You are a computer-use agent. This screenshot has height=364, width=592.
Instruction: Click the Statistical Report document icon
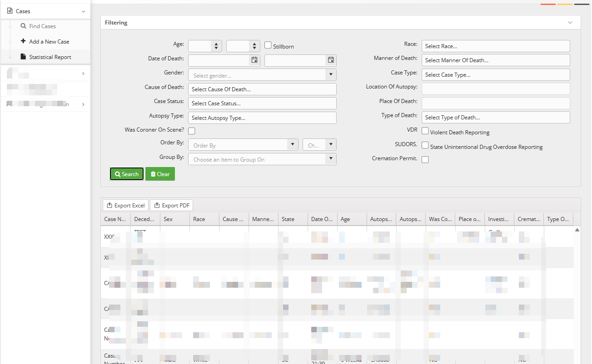23,57
